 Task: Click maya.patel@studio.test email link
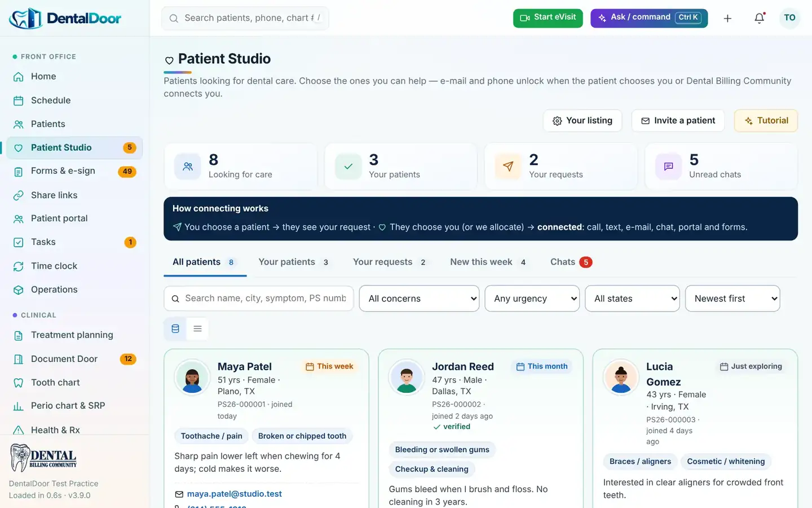pyautogui.click(x=235, y=494)
